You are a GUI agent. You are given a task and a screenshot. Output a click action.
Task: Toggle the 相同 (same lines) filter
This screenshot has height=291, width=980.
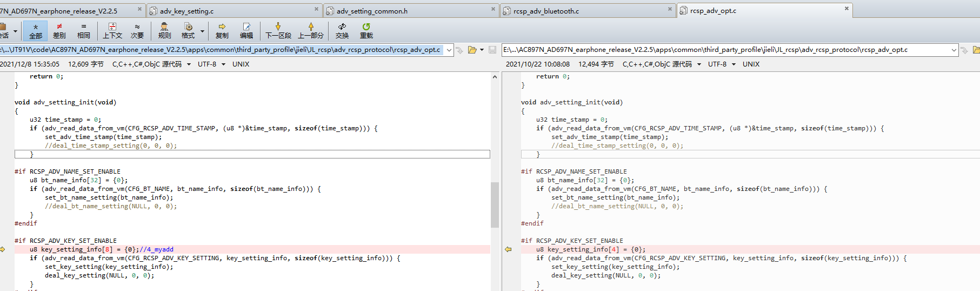click(x=83, y=31)
